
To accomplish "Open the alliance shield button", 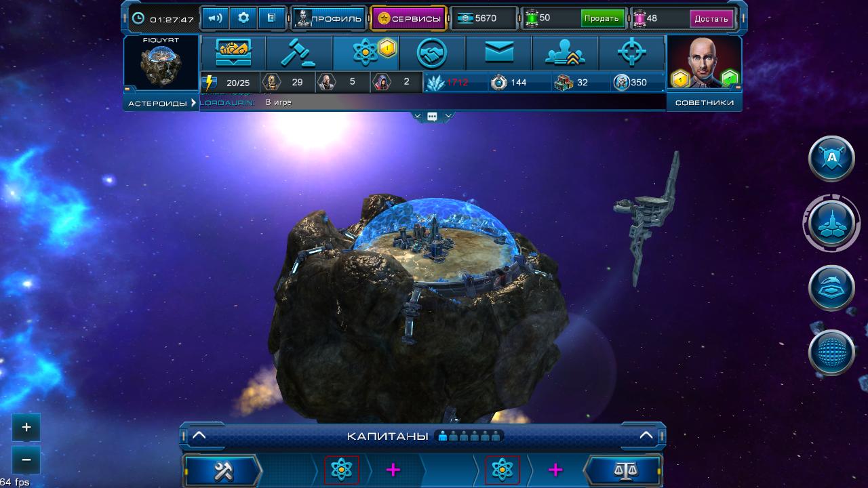I will coord(831,159).
